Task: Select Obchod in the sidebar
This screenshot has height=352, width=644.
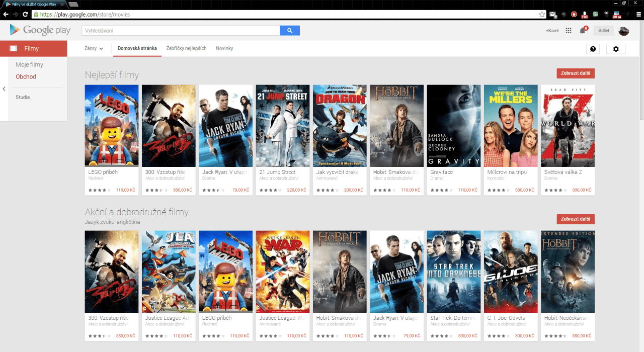Action: coord(26,77)
